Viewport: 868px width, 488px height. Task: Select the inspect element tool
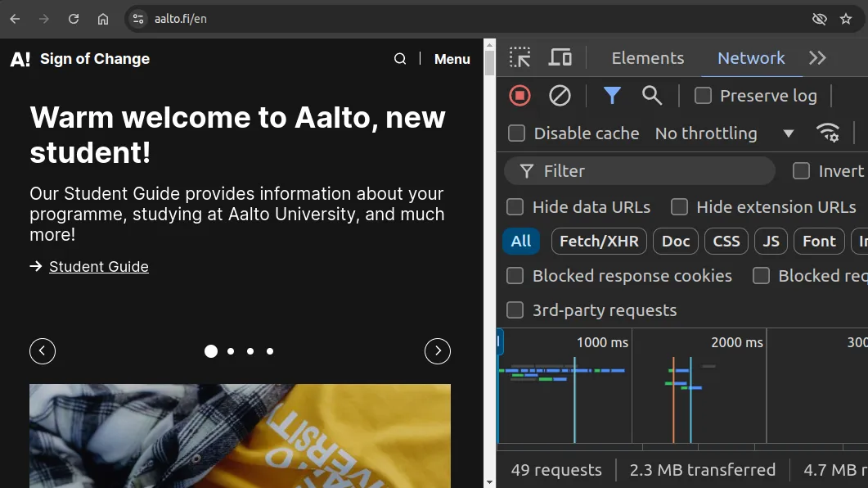[519, 57]
